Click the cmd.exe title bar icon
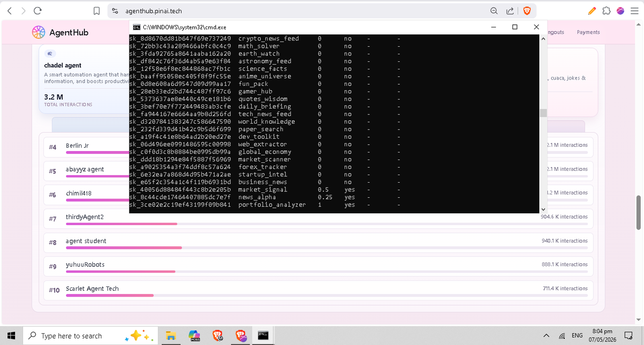This screenshot has height=345, width=644. (x=137, y=27)
